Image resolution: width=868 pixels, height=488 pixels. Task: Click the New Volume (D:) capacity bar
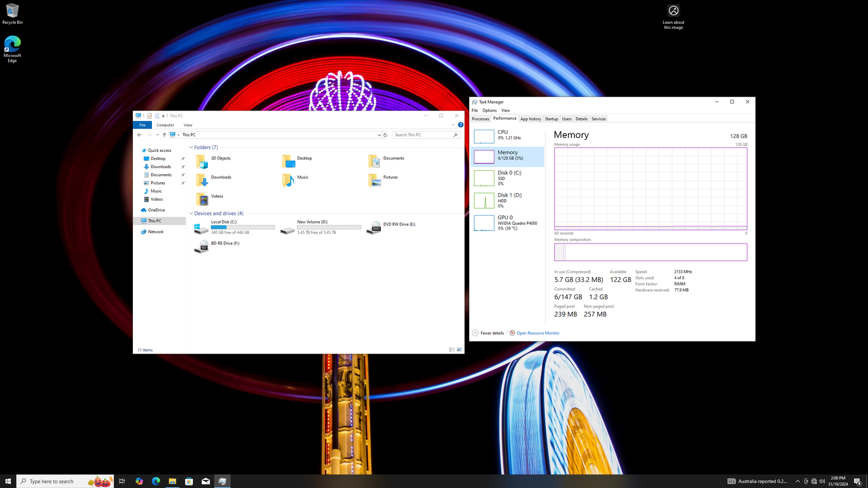329,227
